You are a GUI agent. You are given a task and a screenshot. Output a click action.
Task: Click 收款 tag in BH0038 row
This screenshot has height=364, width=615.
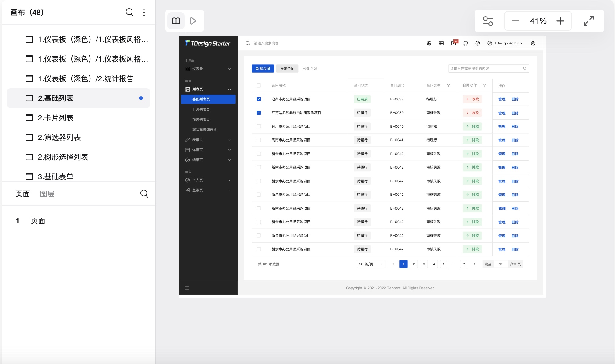click(472, 99)
